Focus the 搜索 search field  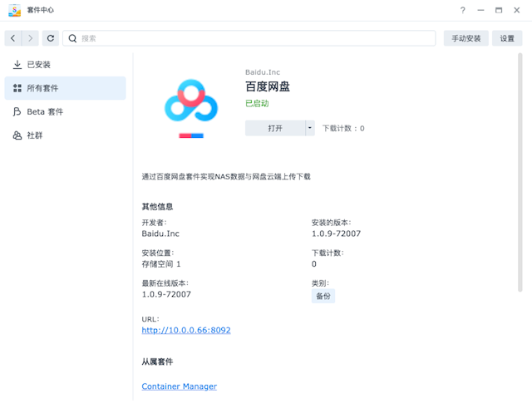249,38
